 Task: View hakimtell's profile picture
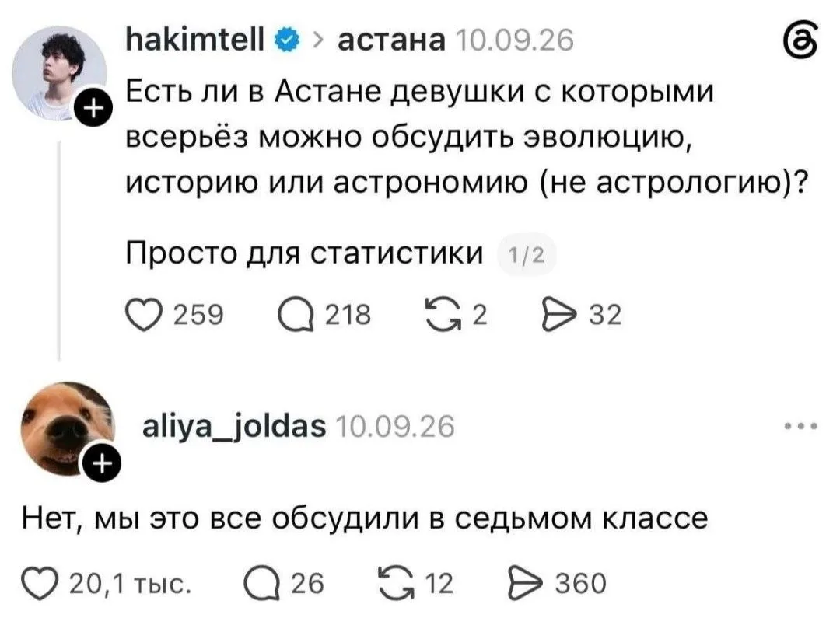pyautogui.click(x=59, y=73)
